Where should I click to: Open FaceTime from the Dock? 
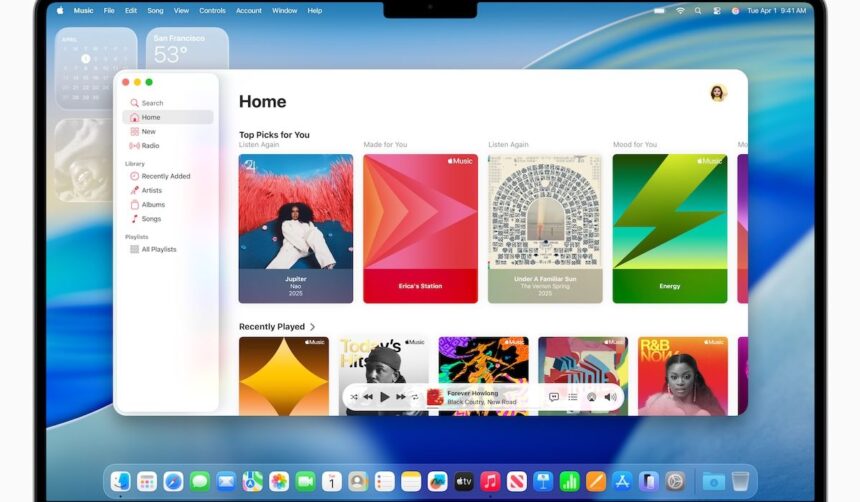click(x=305, y=482)
